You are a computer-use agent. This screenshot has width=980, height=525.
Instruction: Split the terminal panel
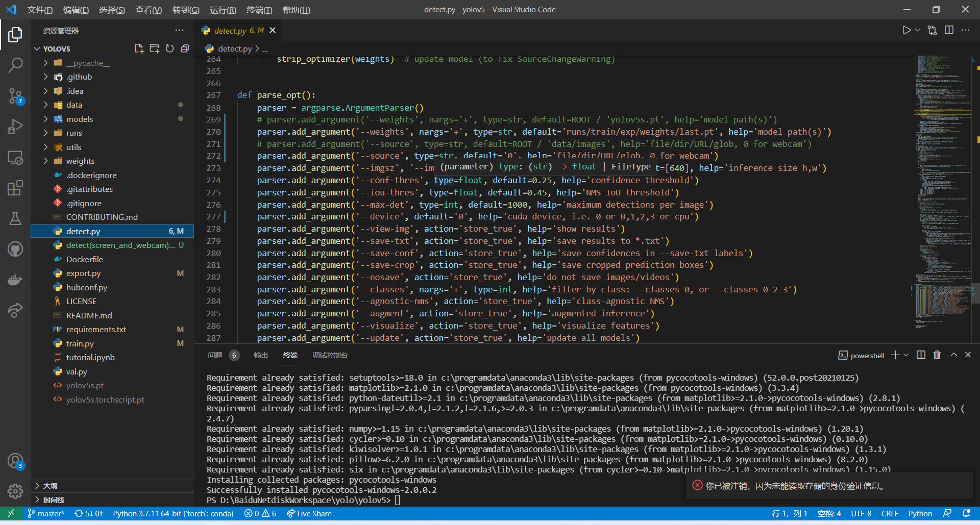pyautogui.click(x=921, y=355)
